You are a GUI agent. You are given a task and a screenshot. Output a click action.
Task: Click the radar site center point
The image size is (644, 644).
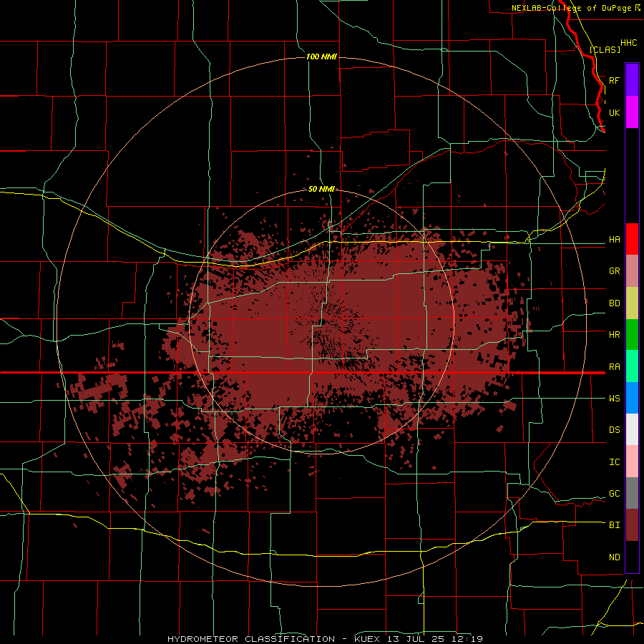[x=323, y=321]
